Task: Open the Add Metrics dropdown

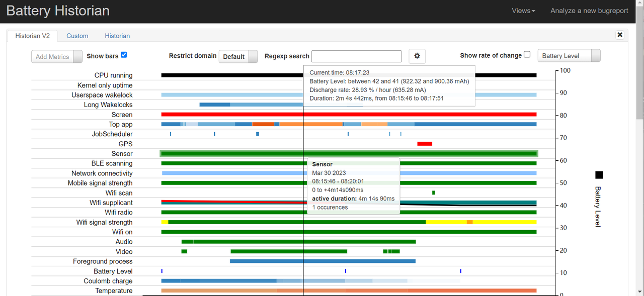Action: tap(57, 56)
